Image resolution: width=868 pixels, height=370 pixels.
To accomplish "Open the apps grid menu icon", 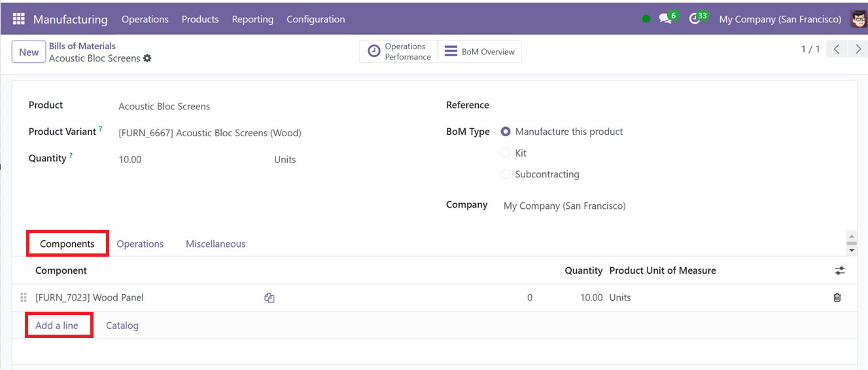I will [x=18, y=19].
